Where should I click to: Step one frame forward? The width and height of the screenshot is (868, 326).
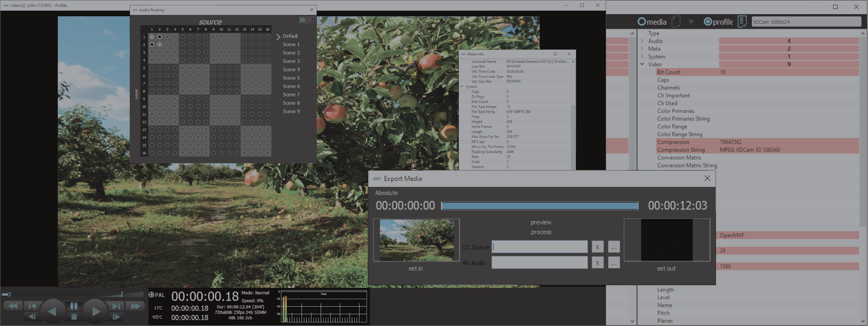point(116,317)
